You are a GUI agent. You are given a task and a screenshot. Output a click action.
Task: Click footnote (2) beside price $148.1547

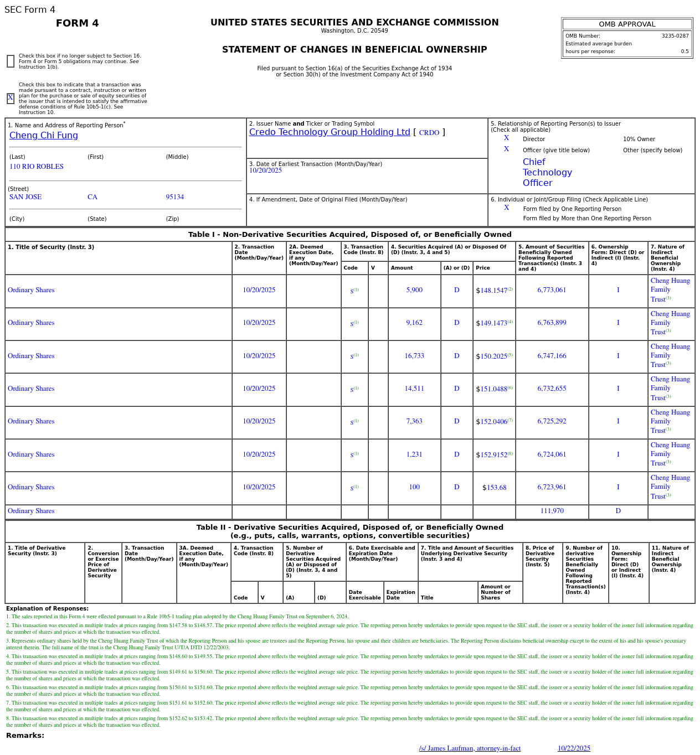click(510, 289)
